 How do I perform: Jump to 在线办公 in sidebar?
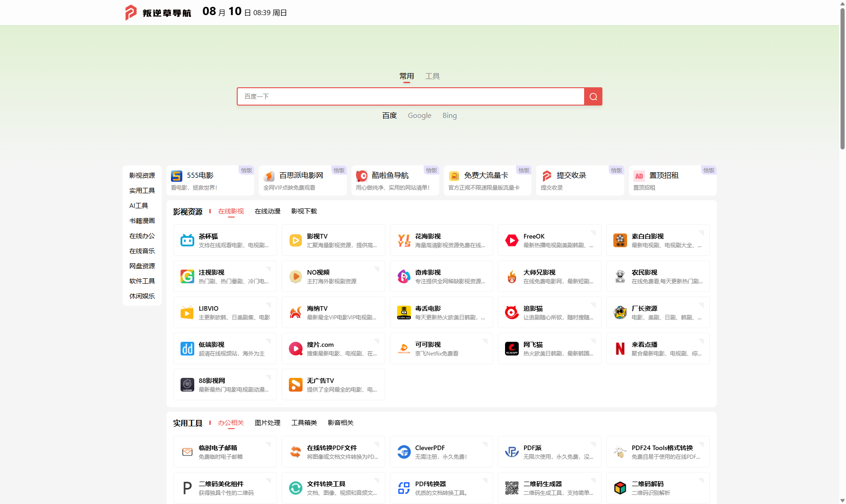tap(142, 236)
